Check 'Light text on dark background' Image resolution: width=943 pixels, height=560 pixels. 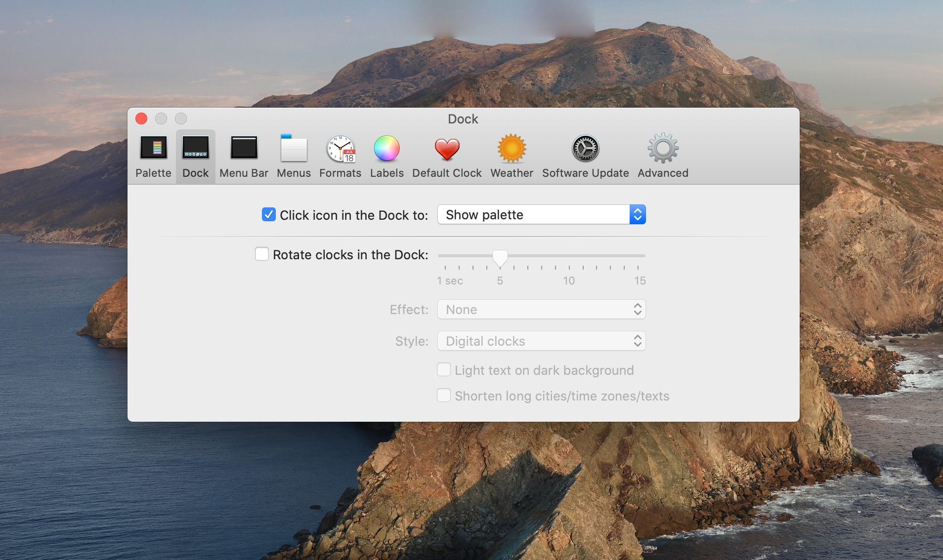click(x=444, y=369)
